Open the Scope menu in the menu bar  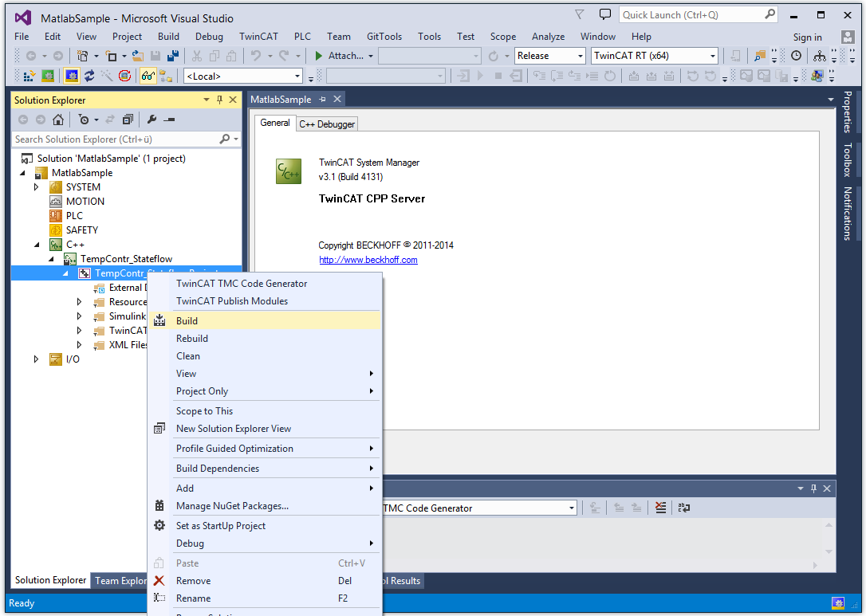pos(502,37)
